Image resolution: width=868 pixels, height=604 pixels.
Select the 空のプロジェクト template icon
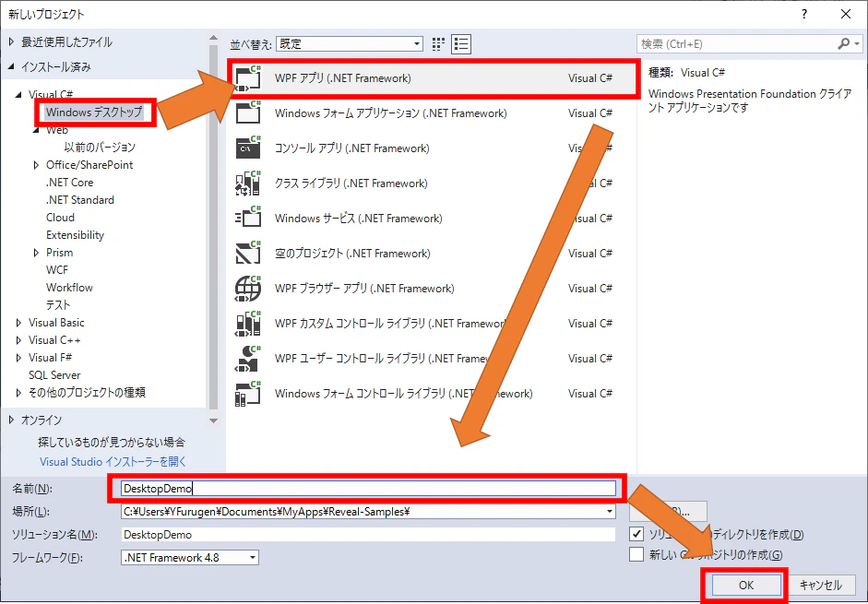248,254
